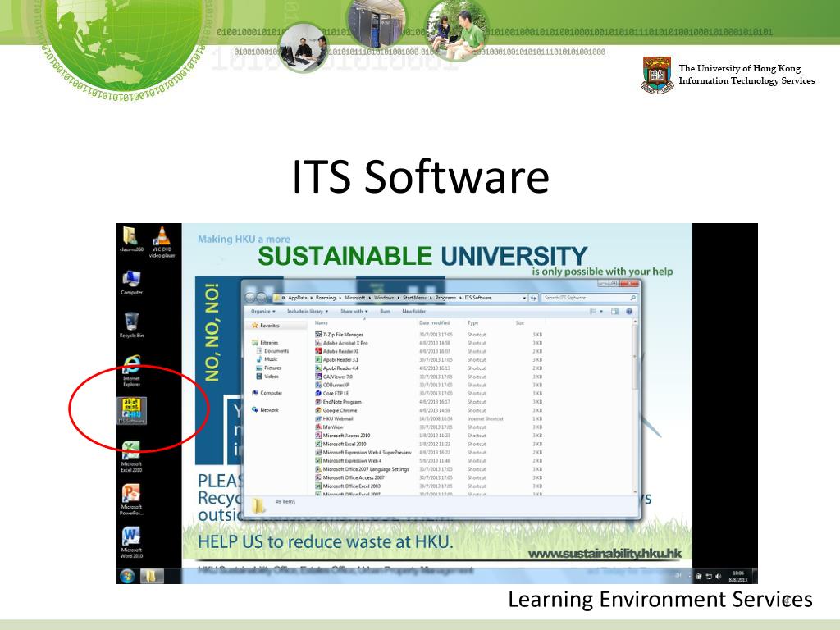Click the Explorer folder icon in the taskbar
This screenshot has width=840, height=630.
coord(151,576)
